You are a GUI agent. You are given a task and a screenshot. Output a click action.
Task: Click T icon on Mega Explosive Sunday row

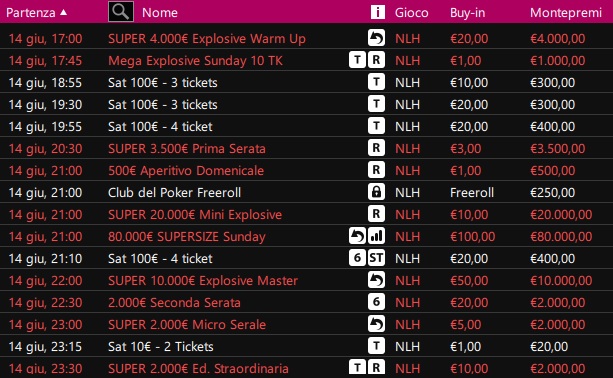coord(357,60)
